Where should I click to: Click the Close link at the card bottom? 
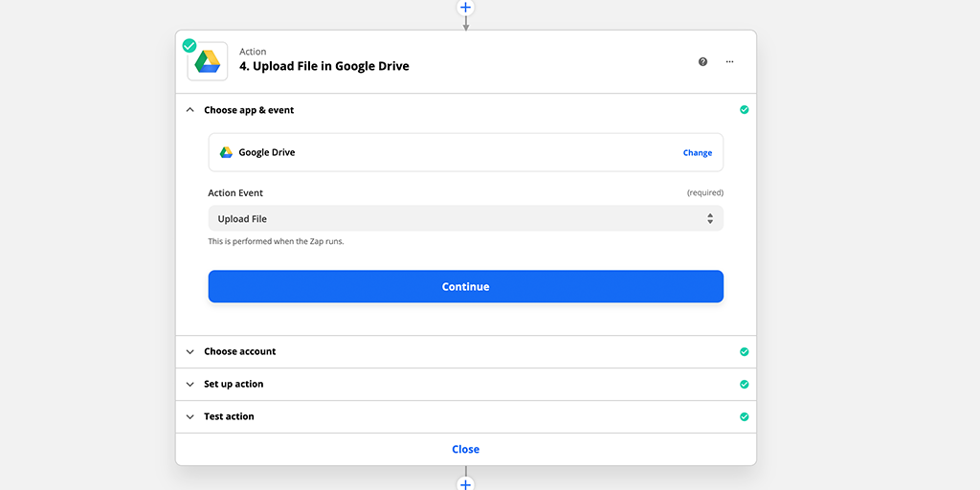coord(466,449)
